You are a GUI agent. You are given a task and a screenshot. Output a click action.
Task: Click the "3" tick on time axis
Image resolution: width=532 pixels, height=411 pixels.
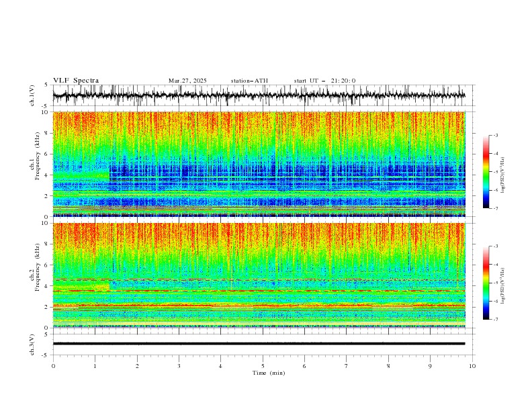point(179,366)
